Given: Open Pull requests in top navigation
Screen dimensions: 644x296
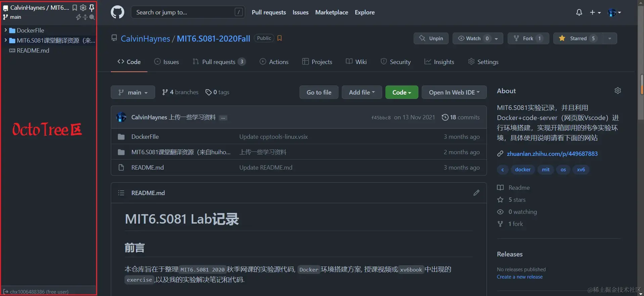Looking at the screenshot, I should coord(269,12).
